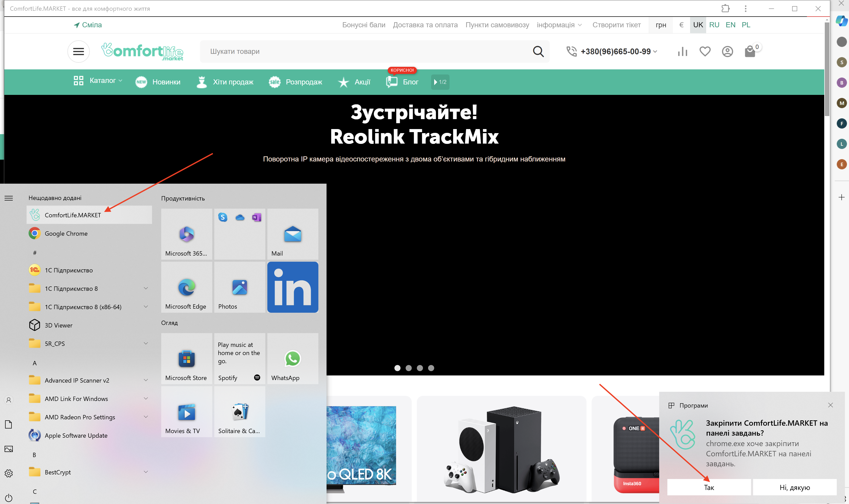This screenshot has height=504, width=849.
Task: Click the ComfortLife.market logo
Action: (142, 52)
